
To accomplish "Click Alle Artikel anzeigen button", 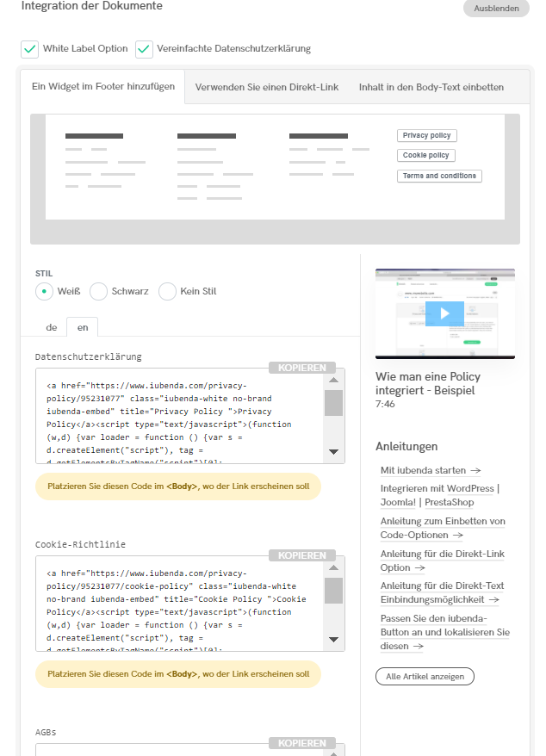I will point(425,676).
